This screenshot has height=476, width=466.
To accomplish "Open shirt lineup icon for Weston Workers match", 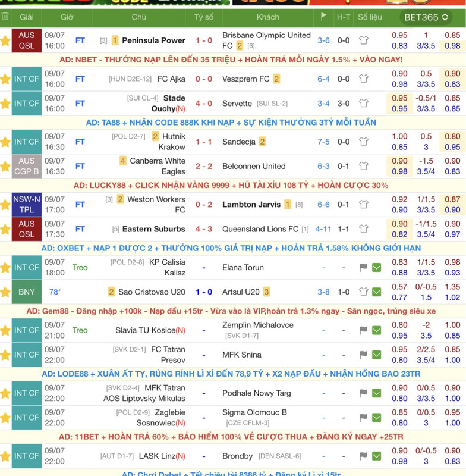I will pos(364,204).
